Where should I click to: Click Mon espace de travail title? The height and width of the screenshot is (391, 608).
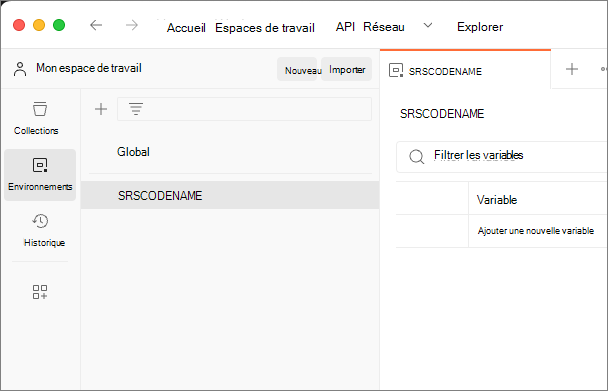(x=89, y=68)
